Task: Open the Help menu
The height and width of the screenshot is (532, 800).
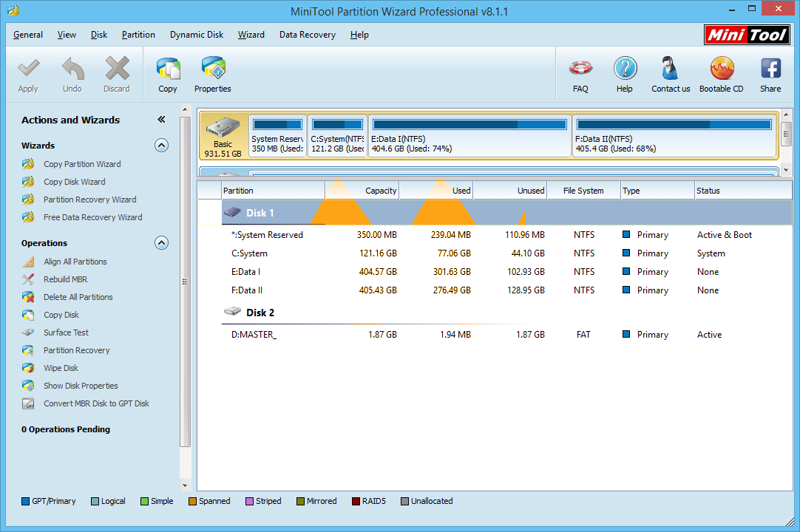Action: pos(359,35)
